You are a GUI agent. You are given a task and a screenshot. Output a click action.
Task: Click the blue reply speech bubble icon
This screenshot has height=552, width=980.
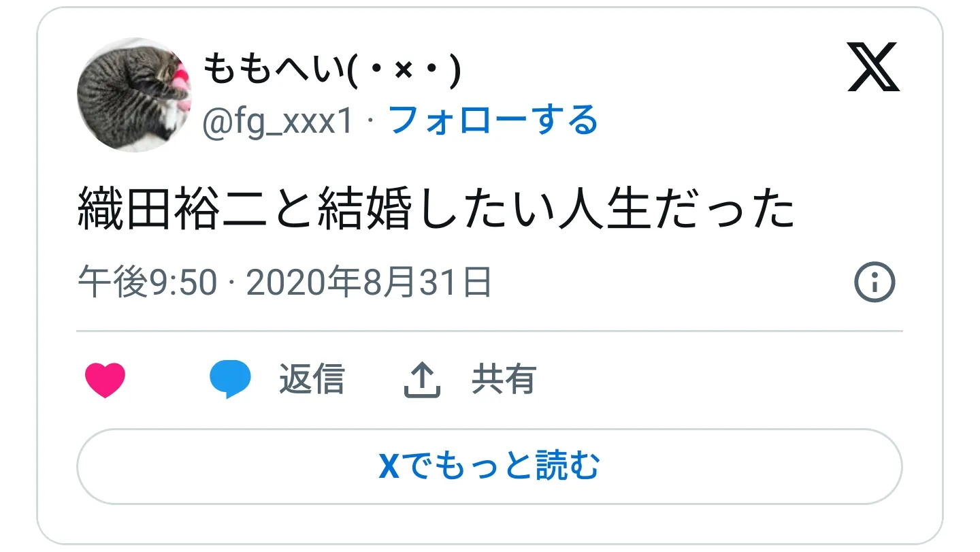(x=230, y=380)
